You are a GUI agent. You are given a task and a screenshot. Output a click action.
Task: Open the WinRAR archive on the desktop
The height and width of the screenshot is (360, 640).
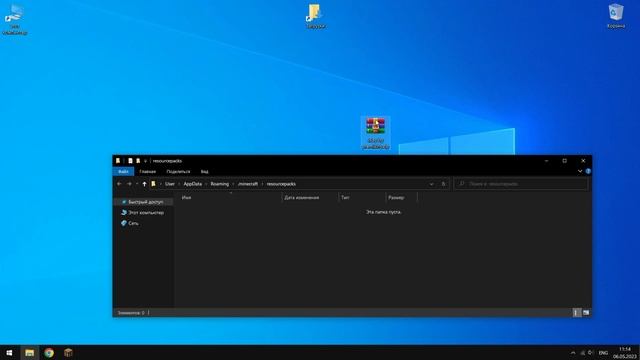coord(376,133)
